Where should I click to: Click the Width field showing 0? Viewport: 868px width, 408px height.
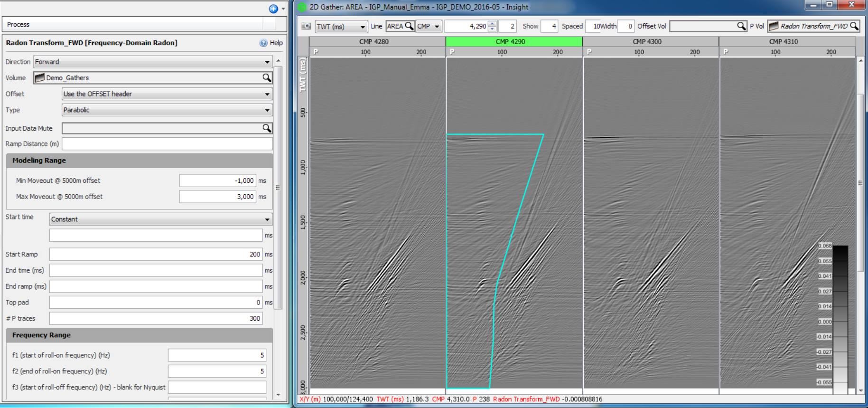(x=625, y=26)
